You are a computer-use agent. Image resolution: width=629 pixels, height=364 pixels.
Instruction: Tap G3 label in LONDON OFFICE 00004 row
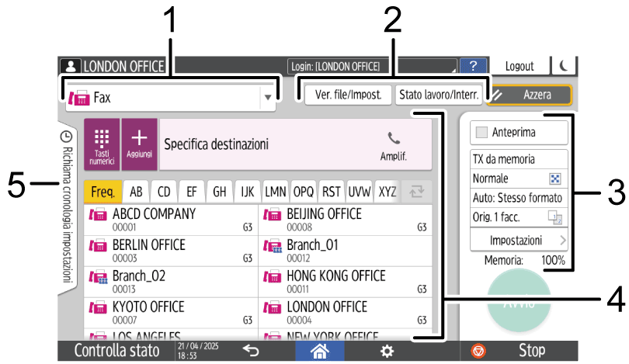[x=422, y=320]
